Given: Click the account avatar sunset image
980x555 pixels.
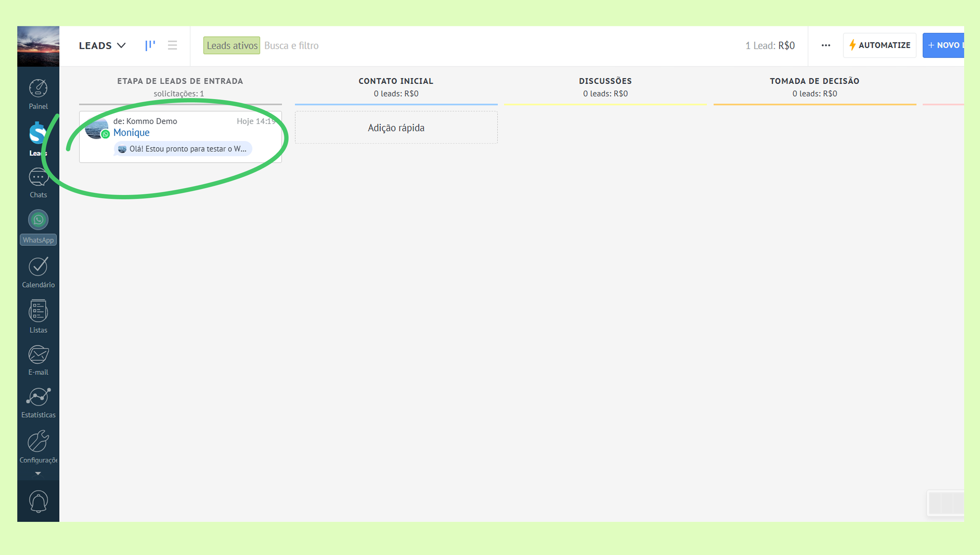Looking at the screenshot, I should (38, 46).
